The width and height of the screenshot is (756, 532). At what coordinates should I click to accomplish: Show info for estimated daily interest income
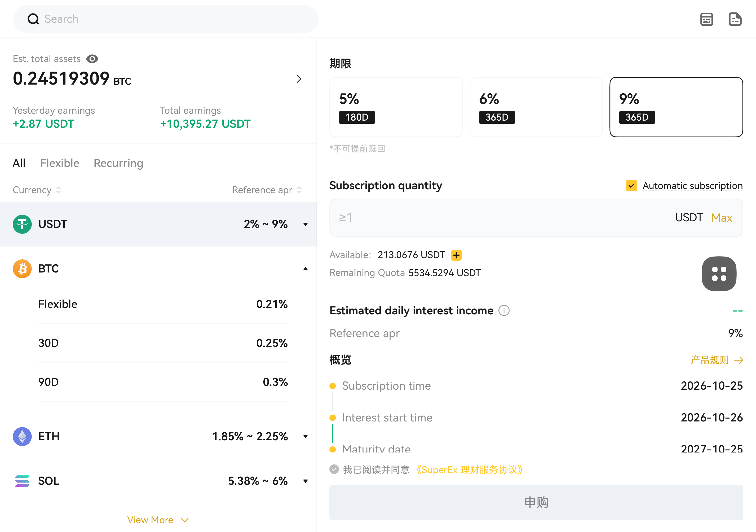tap(503, 310)
